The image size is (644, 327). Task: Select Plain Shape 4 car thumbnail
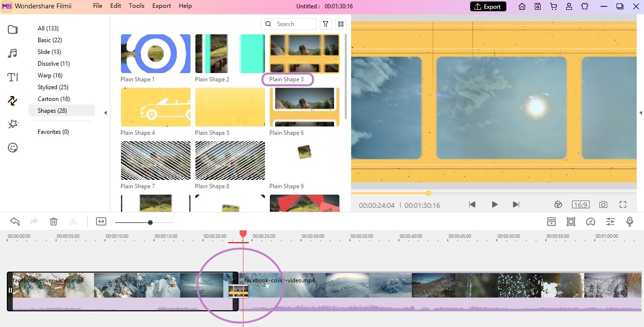coord(156,107)
